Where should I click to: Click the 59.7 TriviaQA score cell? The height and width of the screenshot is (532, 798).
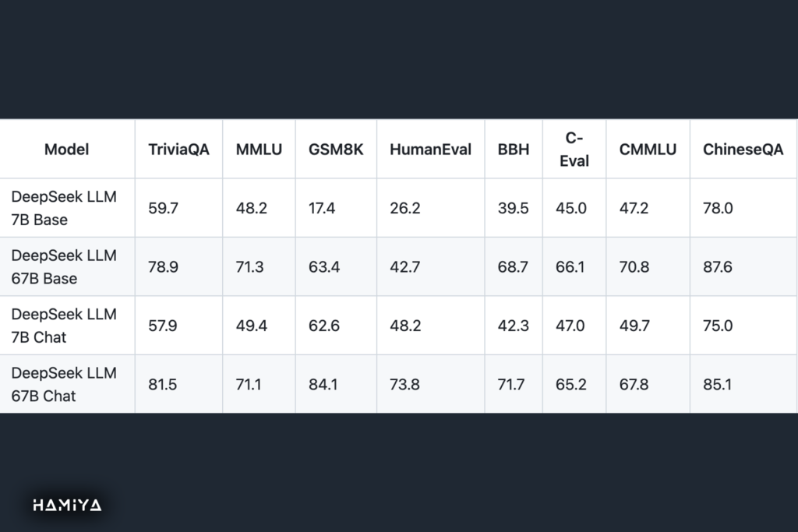163,208
